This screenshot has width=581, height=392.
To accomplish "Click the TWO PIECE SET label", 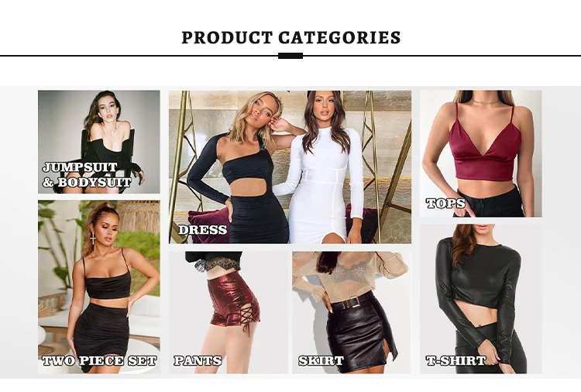I will 100,360.
